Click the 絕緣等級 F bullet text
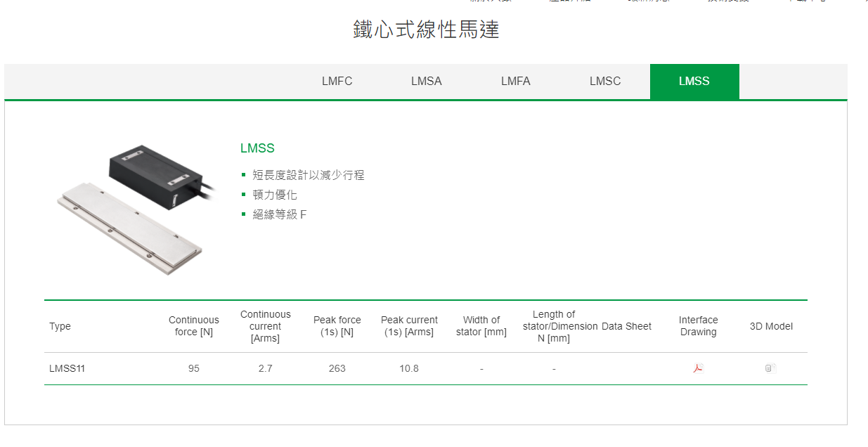Viewport: 868px width, 447px height. point(280,214)
